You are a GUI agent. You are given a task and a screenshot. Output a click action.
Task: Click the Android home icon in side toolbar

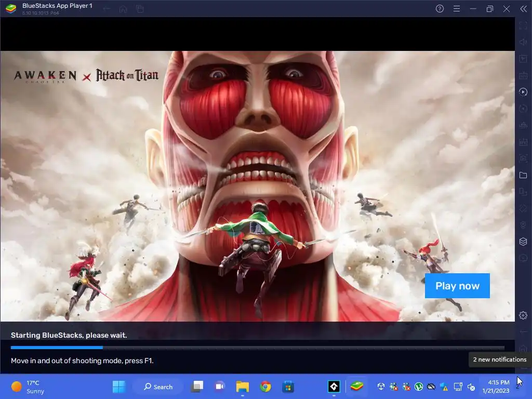(x=523, y=349)
